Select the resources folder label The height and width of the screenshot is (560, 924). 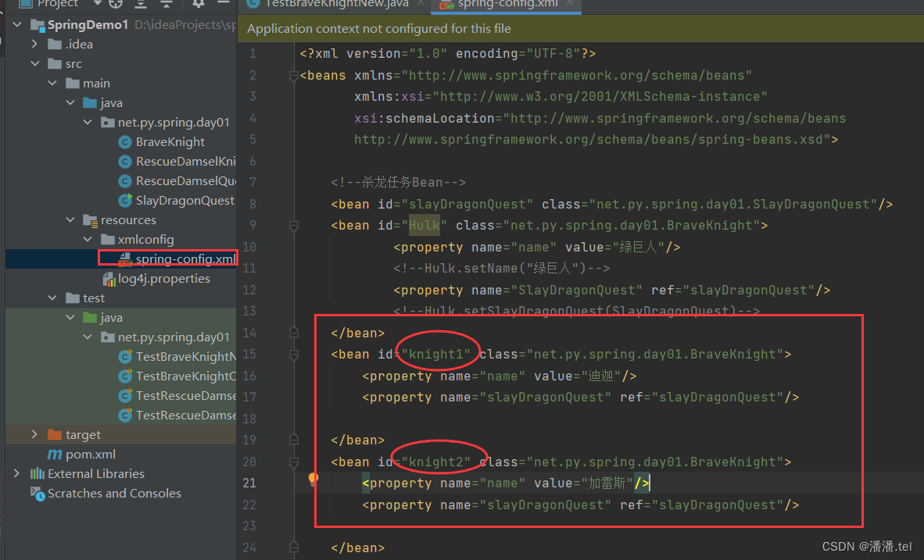(x=128, y=219)
